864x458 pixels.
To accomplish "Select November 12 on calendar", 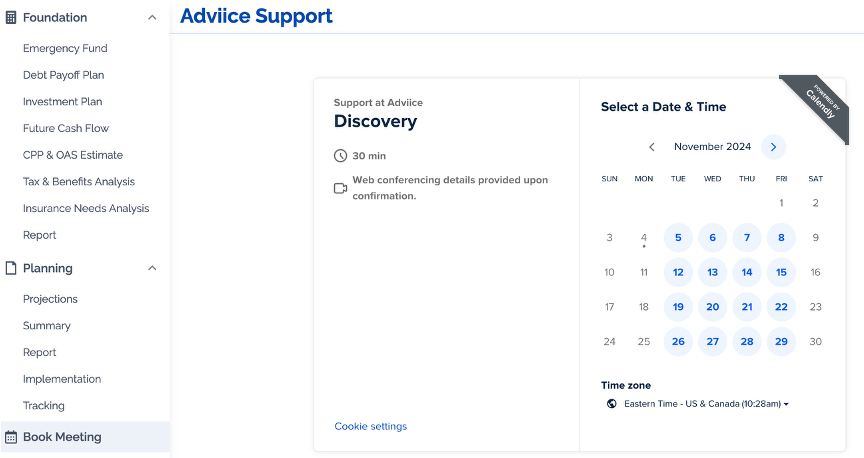I will [x=678, y=272].
